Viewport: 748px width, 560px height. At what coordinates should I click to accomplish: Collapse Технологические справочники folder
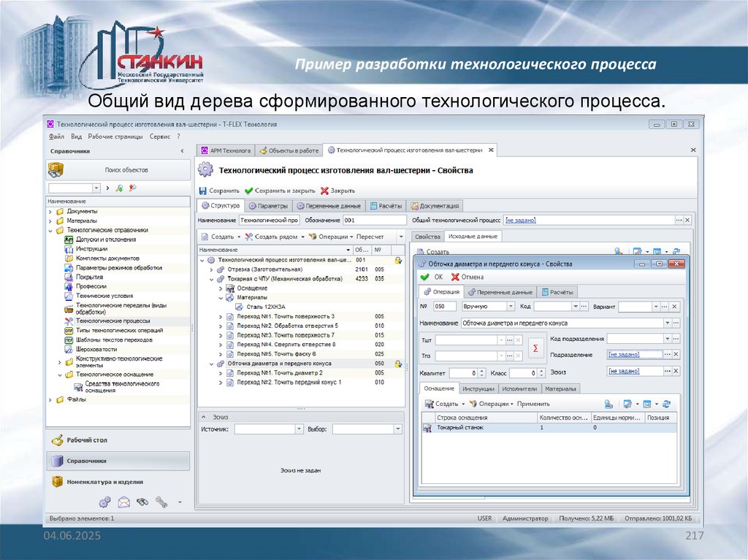50,231
